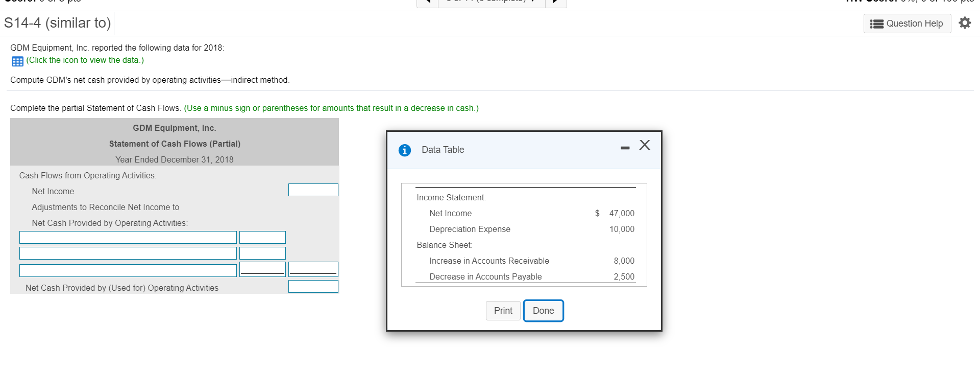Follow the 'Click the icon to view the data' link
980x370 pixels.
pyautogui.click(x=85, y=60)
